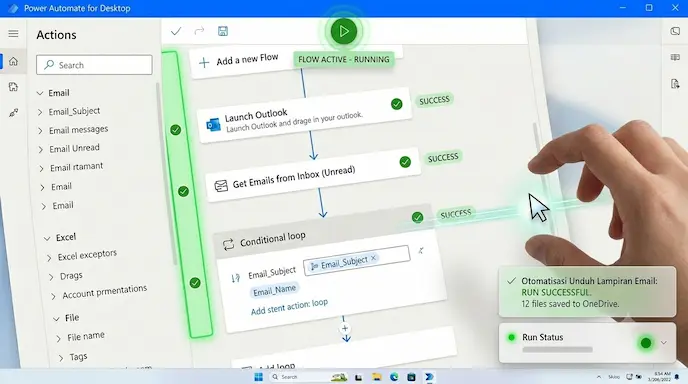Expand the Tags item
This screenshot has height=384, width=688.
(61, 358)
